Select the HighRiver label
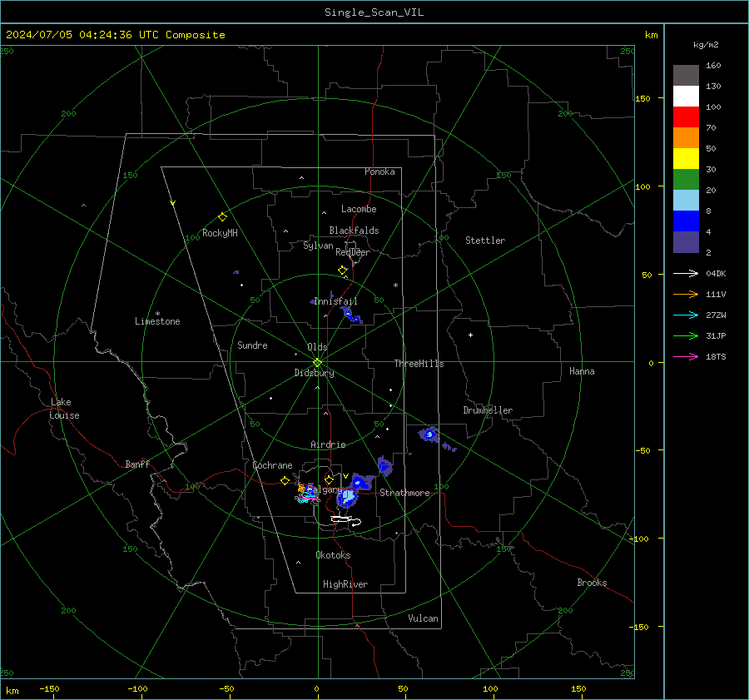The image size is (749, 700). click(345, 584)
